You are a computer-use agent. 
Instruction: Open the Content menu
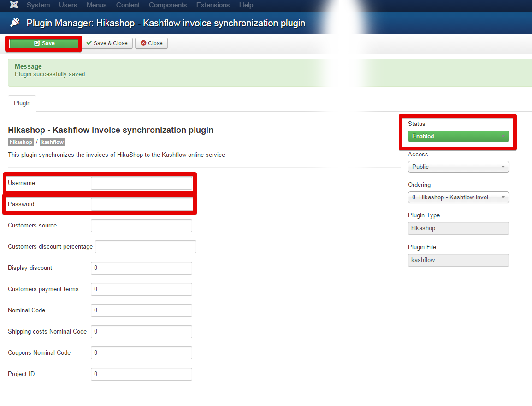[x=128, y=5]
